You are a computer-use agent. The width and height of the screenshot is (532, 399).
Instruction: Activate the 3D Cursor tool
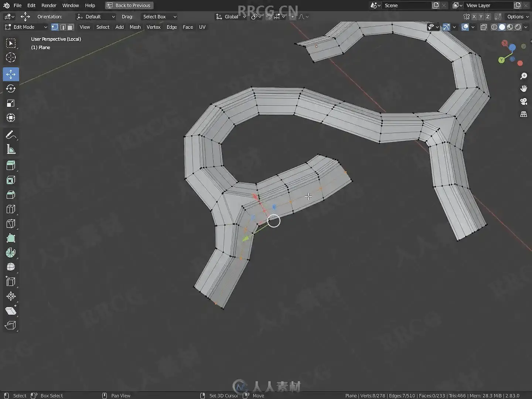pyautogui.click(x=11, y=58)
